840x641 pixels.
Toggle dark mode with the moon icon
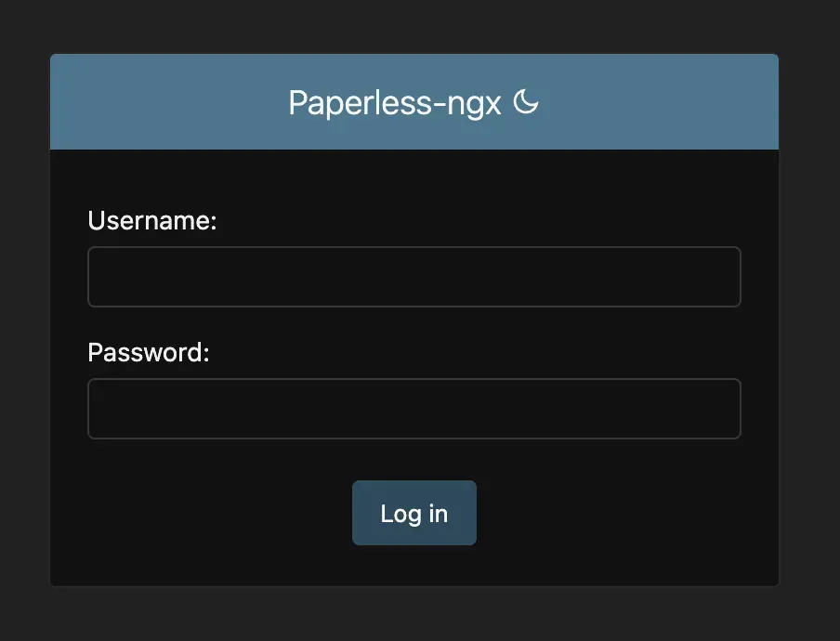(x=526, y=102)
